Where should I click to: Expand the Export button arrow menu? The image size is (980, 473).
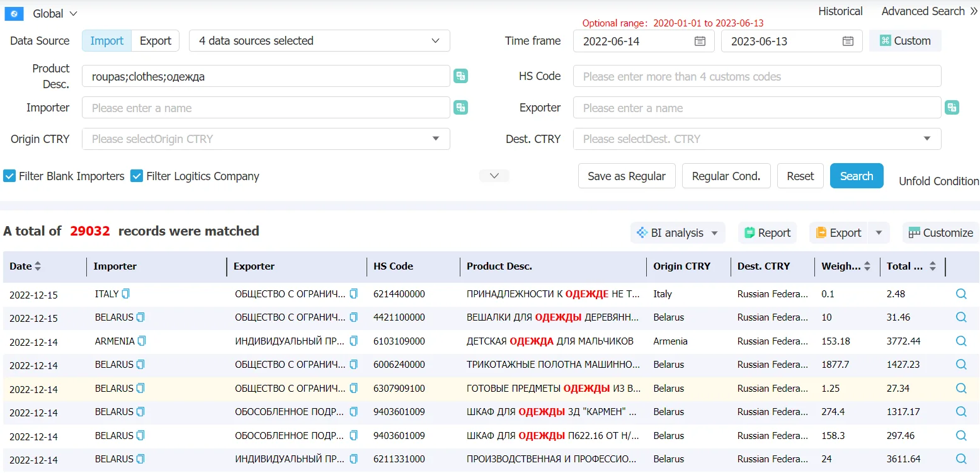879,233
